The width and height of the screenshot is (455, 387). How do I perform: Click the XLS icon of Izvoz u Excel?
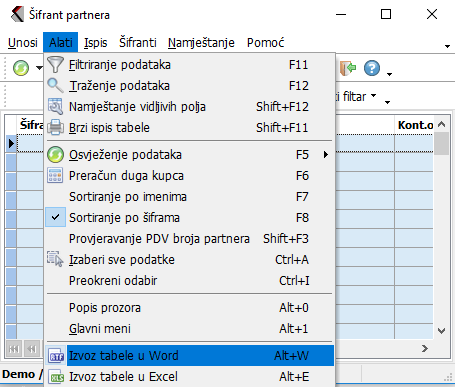[x=56, y=377]
